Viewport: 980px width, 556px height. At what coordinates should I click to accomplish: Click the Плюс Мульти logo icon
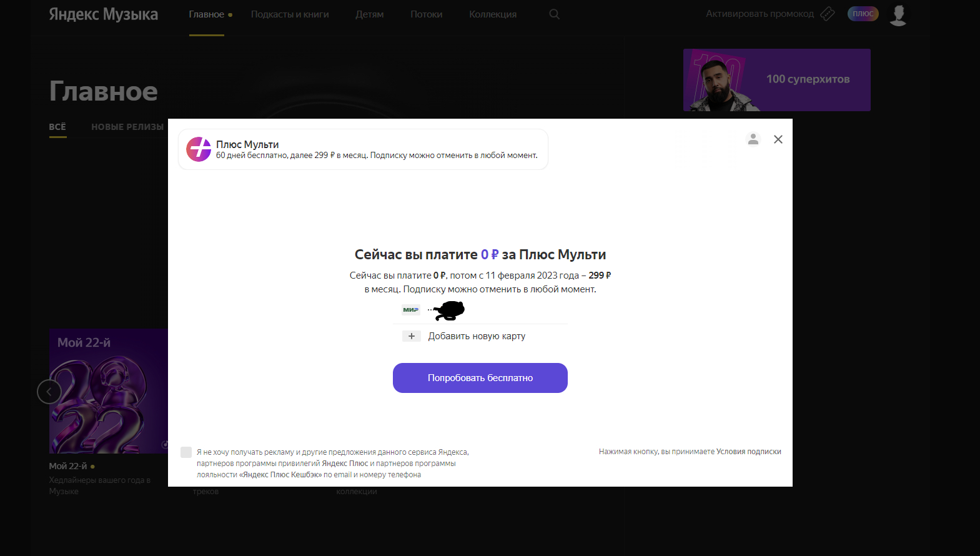click(x=199, y=149)
